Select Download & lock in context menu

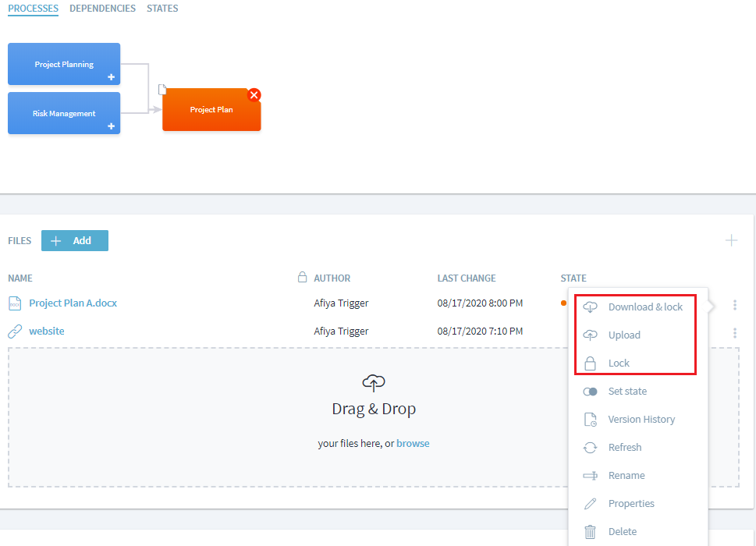tap(644, 307)
